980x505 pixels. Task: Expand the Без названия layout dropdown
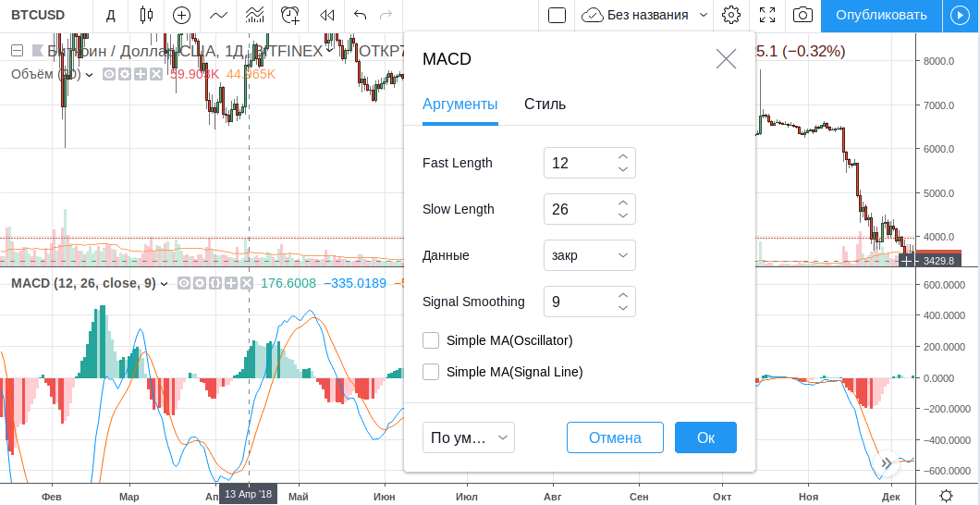coord(704,15)
